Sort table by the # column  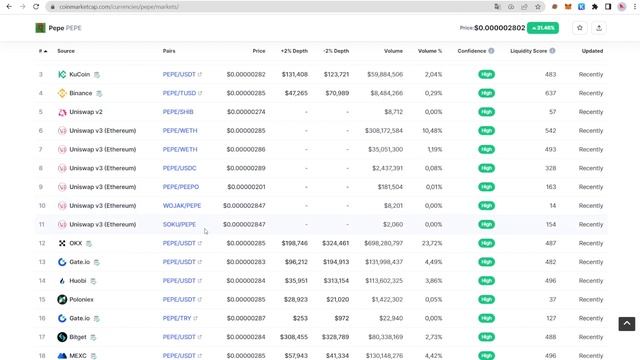(43, 51)
